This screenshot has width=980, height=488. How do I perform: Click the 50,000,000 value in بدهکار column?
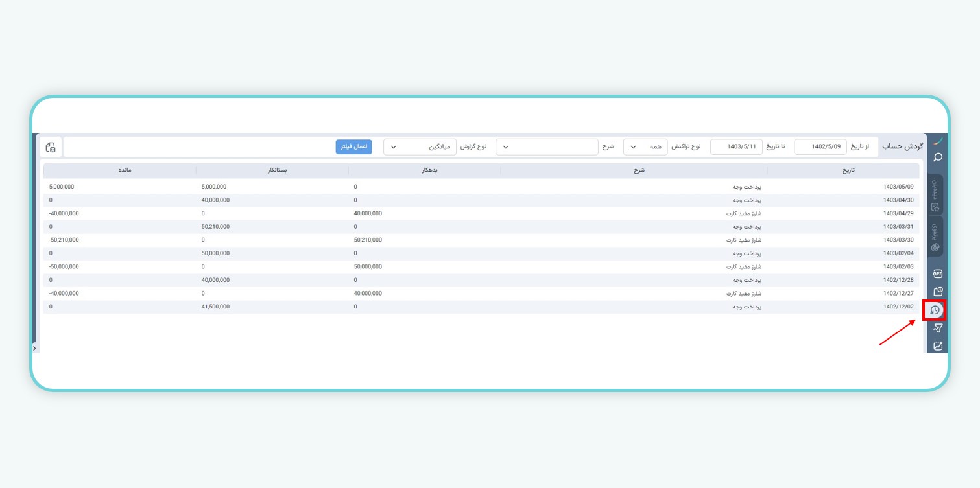368,266
